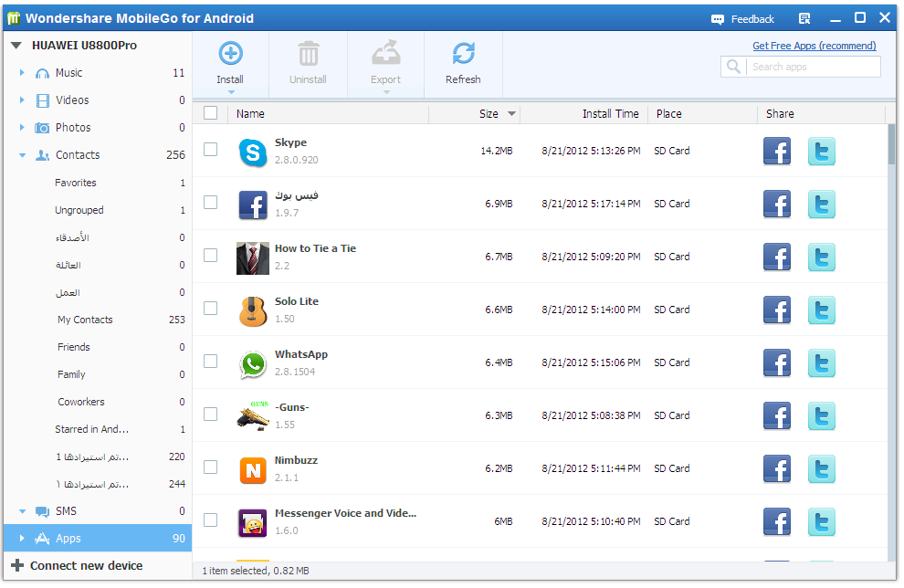Toggle the select-all checkbox in header

210,113
